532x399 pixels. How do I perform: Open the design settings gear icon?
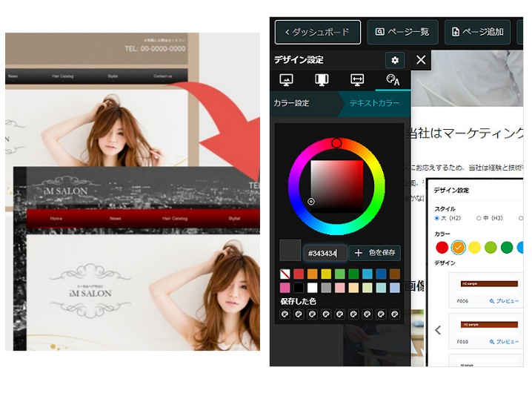(395, 61)
